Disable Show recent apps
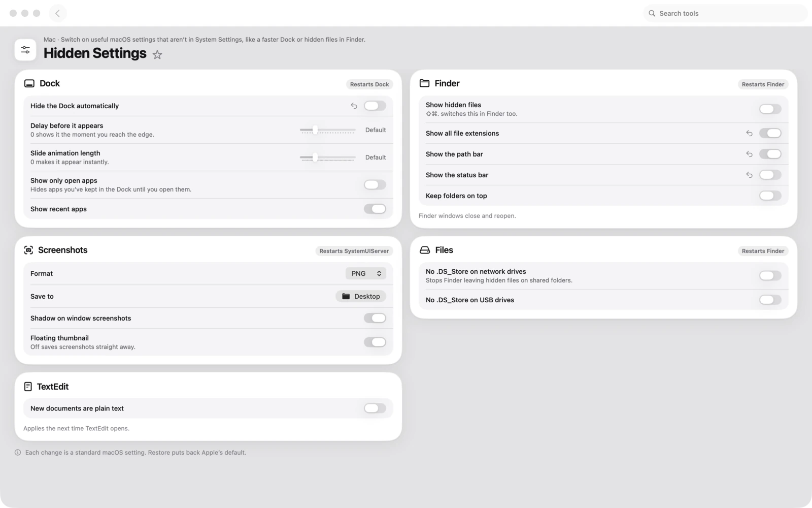Viewport: 812px width, 508px height. 375,209
